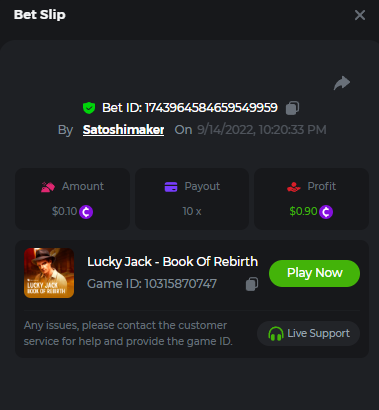Copy the Bet ID number
The image size is (379, 410).
292,108
